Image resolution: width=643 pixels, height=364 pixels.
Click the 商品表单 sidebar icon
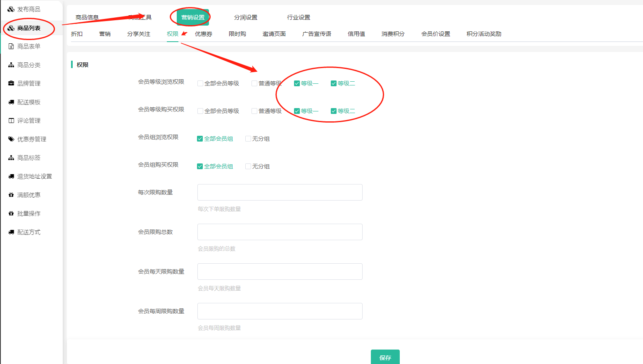click(11, 46)
